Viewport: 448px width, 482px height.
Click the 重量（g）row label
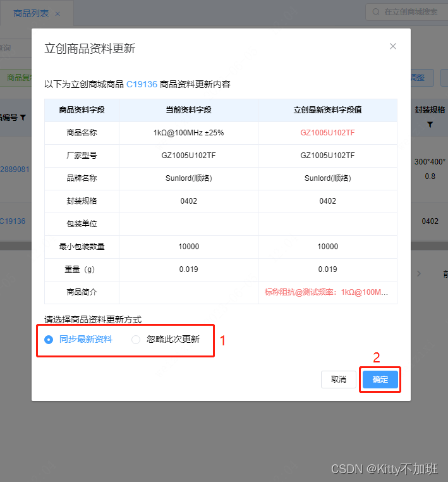click(80, 269)
